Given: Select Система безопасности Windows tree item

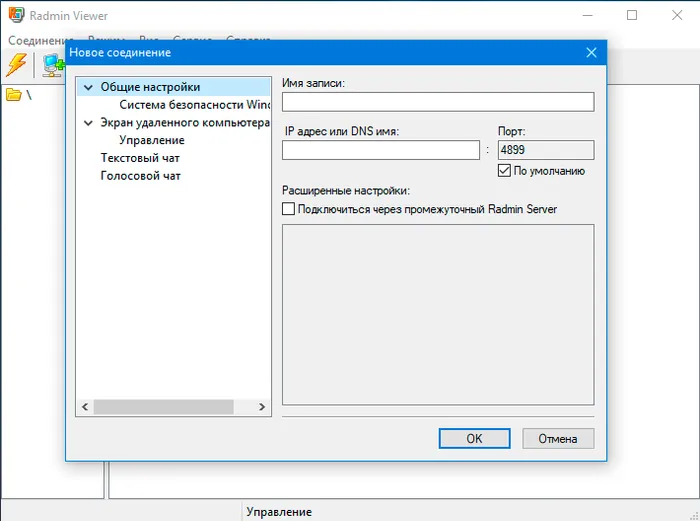Looking at the screenshot, I should (x=195, y=104).
